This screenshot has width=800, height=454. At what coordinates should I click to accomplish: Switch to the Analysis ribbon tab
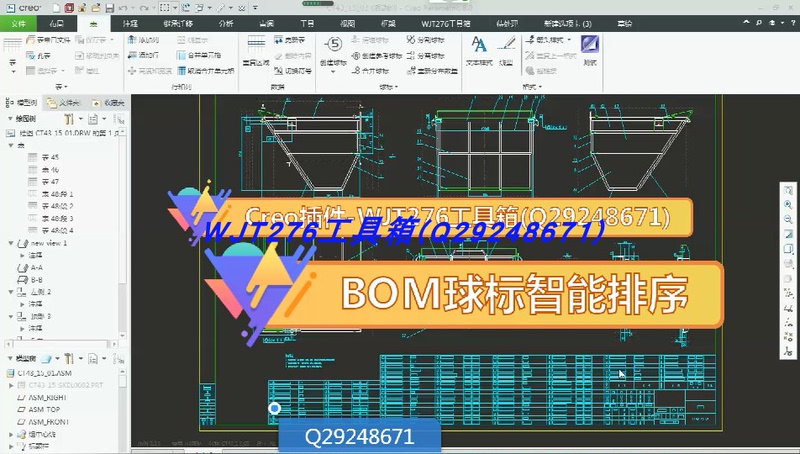[226, 23]
